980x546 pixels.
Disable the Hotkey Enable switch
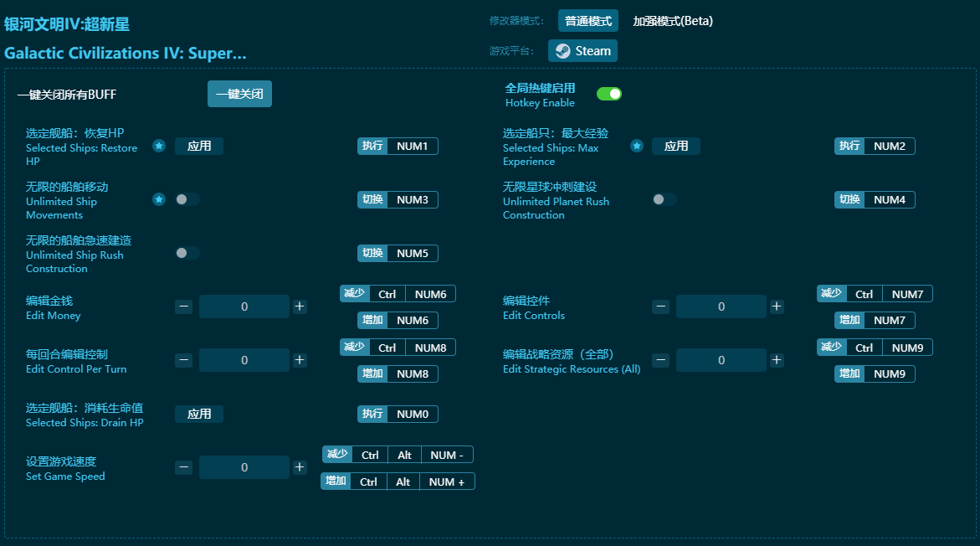click(609, 93)
